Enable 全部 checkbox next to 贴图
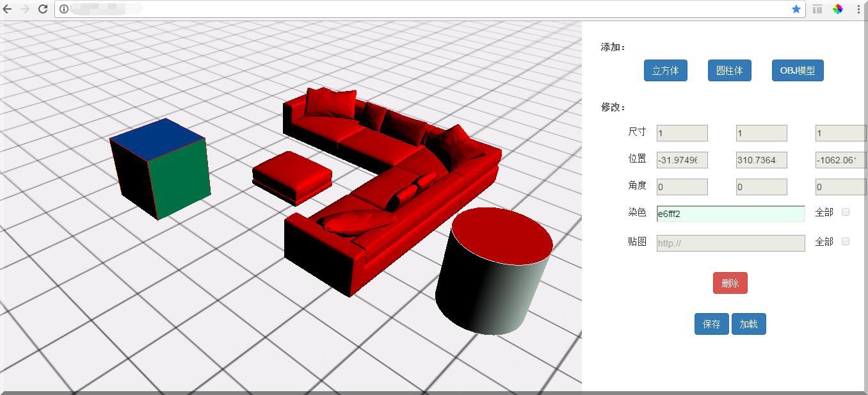Image resolution: width=868 pixels, height=395 pixels. point(845,241)
